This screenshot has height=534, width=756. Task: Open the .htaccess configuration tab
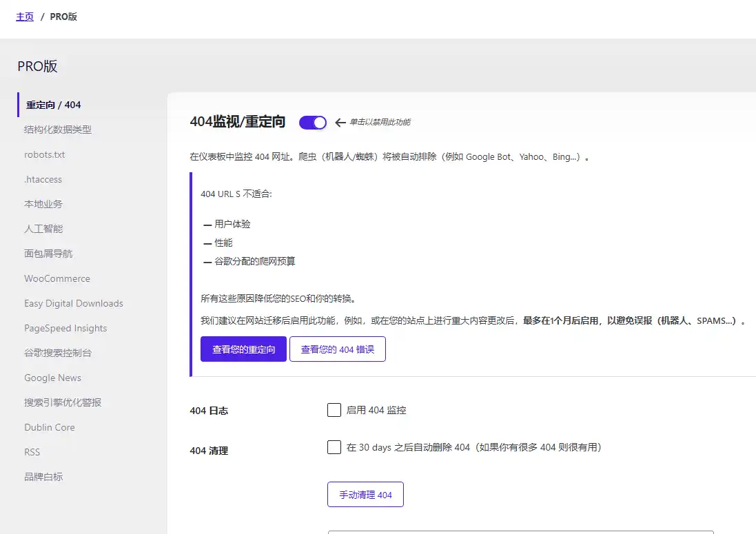click(x=43, y=179)
